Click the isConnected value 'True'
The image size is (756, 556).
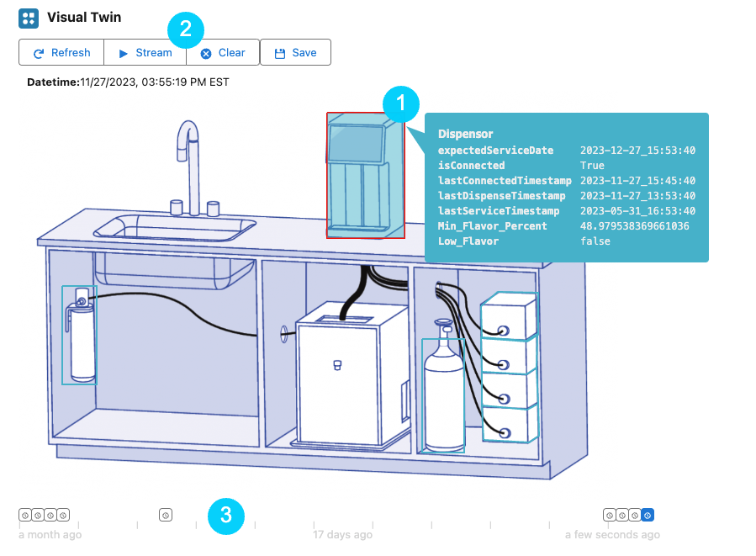coord(592,166)
